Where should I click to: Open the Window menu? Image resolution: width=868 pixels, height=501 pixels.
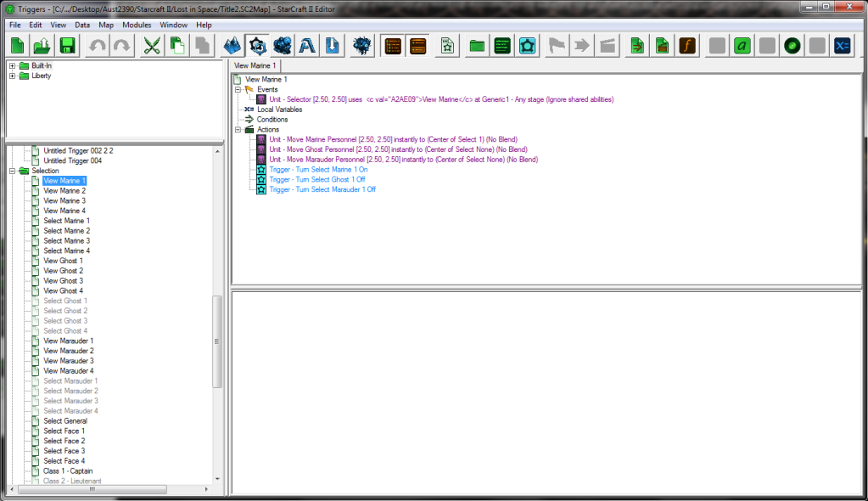click(x=173, y=25)
